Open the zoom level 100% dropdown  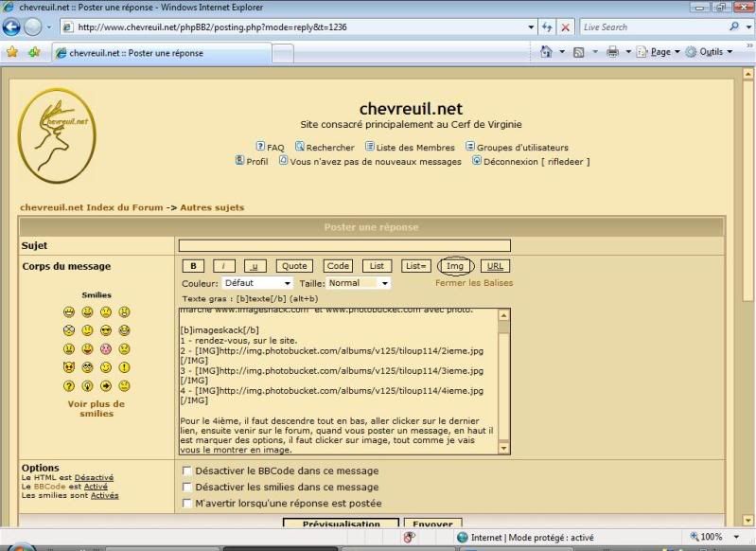[x=736, y=537]
